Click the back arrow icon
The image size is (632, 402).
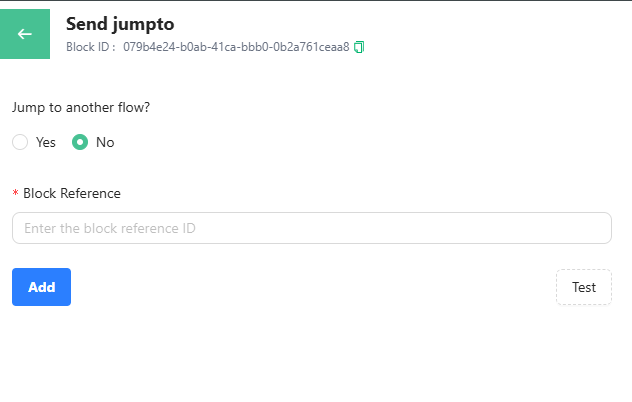coord(25,34)
